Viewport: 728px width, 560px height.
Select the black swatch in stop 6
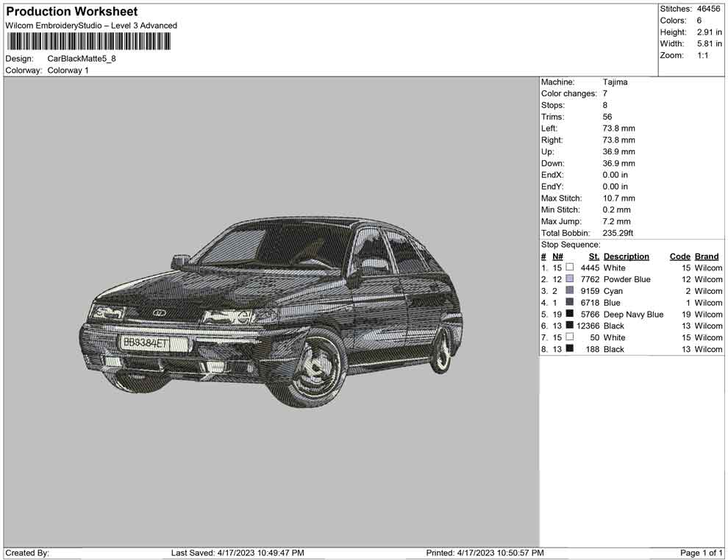pos(570,326)
